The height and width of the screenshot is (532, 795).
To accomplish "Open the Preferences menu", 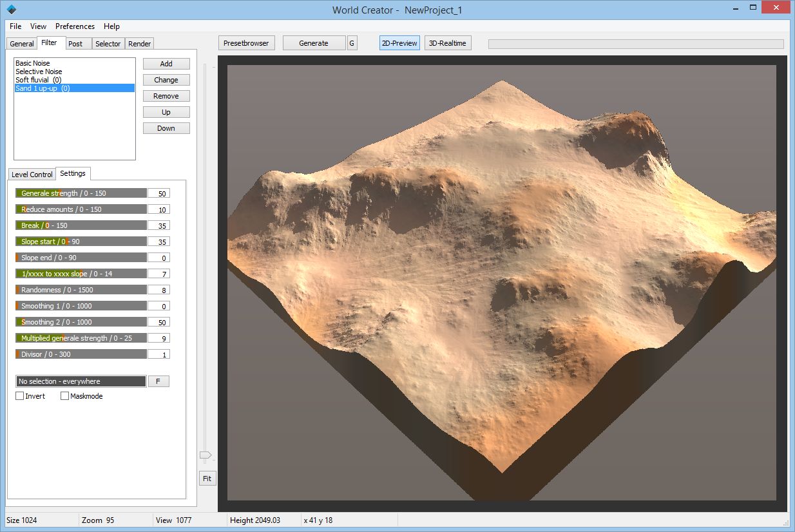I will (75, 26).
